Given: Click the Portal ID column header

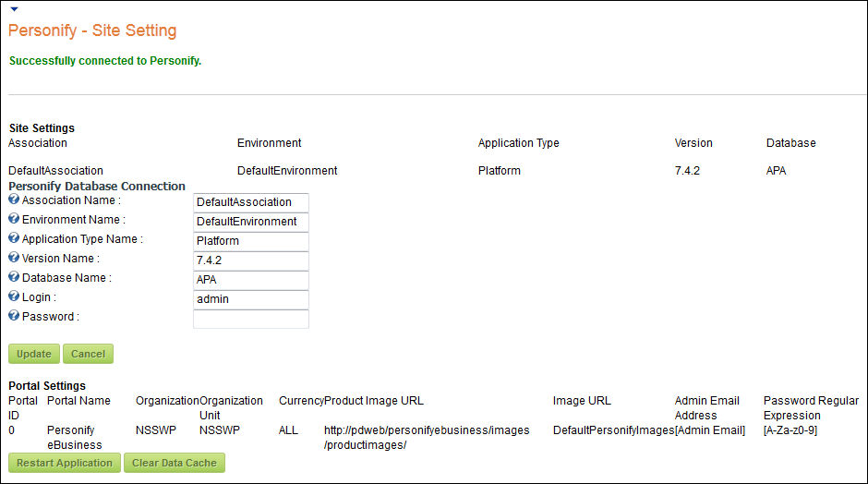Looking at the screenshot, I should (23, 408).
